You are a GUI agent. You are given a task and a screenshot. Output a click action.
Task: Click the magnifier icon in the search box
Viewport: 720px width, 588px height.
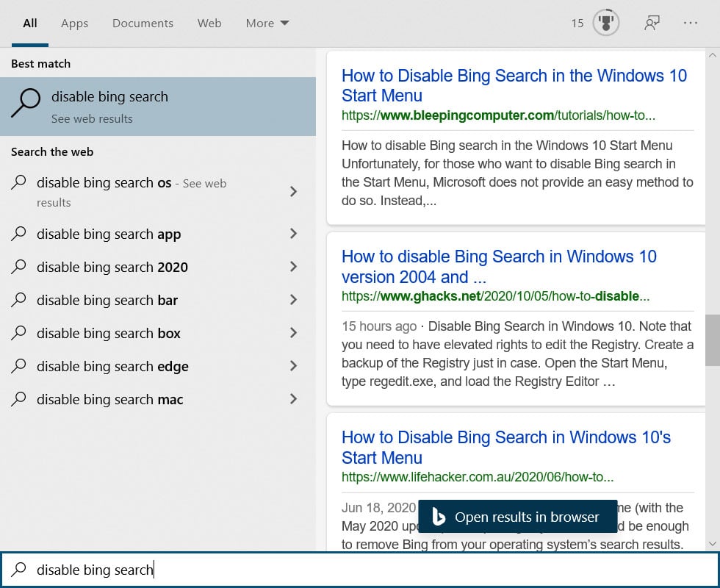click(x=20, y=570)
